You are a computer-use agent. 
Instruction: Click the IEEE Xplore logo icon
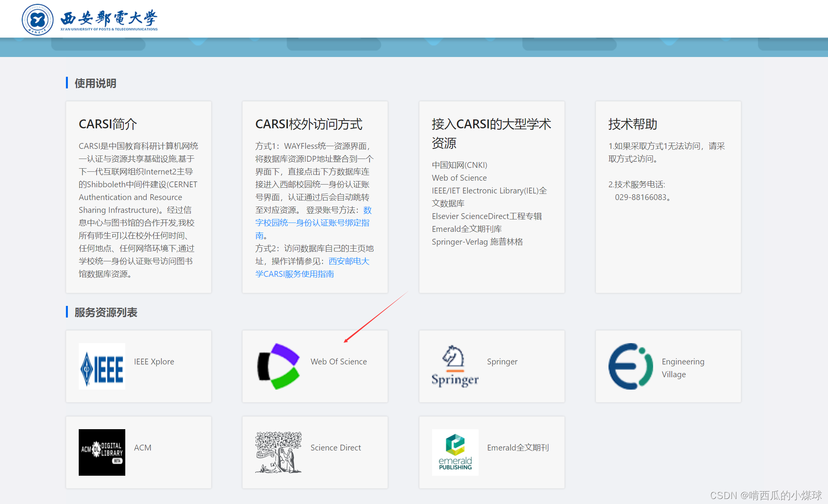click(x=102, y=366)
